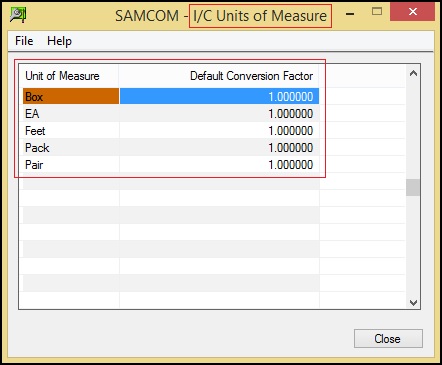Click the Default Conversion Factor column header
Screen dimensions: 442x365
click(x=219, y=76)
